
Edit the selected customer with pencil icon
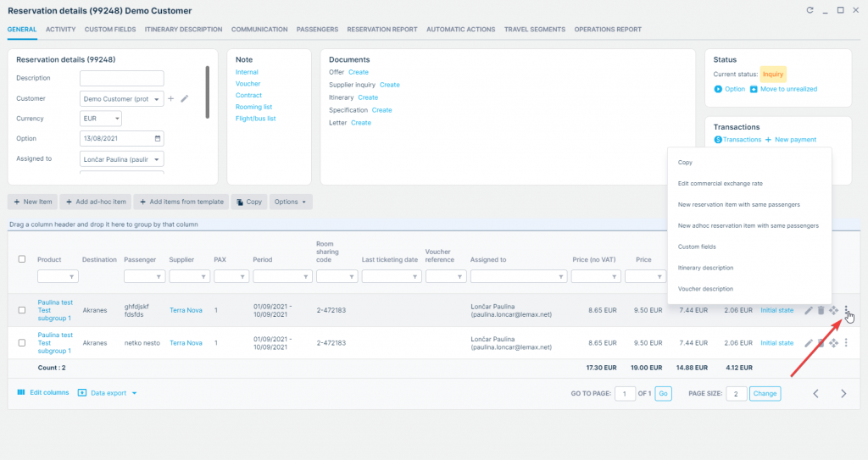pos(185,98)
